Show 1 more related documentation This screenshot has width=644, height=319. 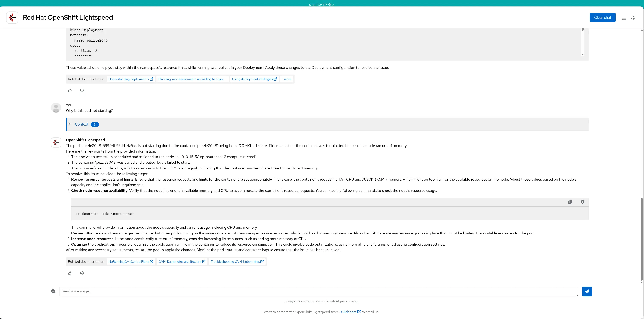pos(287,79)
